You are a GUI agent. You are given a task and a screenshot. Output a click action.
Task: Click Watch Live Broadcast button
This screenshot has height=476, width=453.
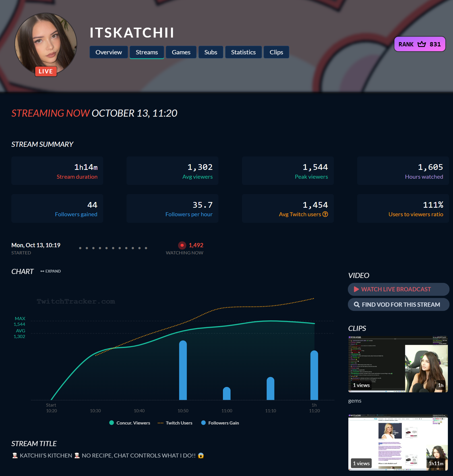398,289
